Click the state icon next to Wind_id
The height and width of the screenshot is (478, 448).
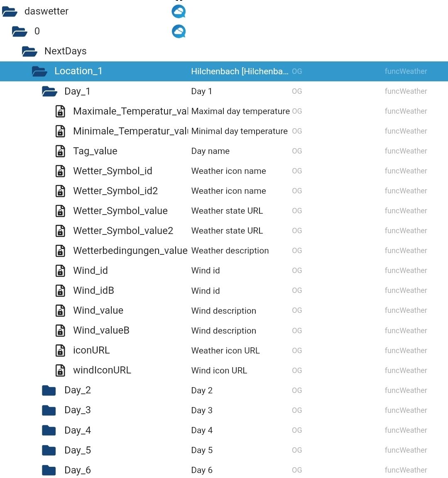pyautogui.click(x=60, y=271)
